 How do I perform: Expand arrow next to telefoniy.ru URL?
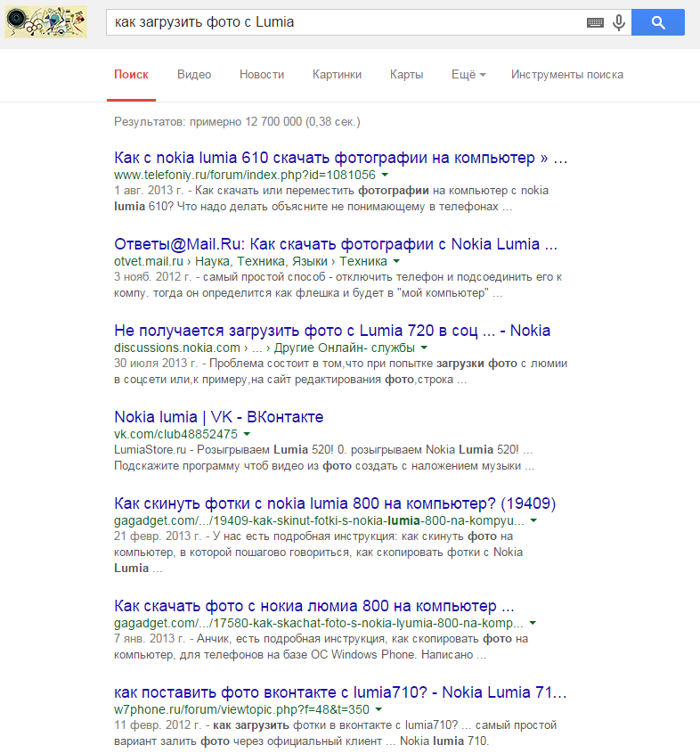pos(385,176)
